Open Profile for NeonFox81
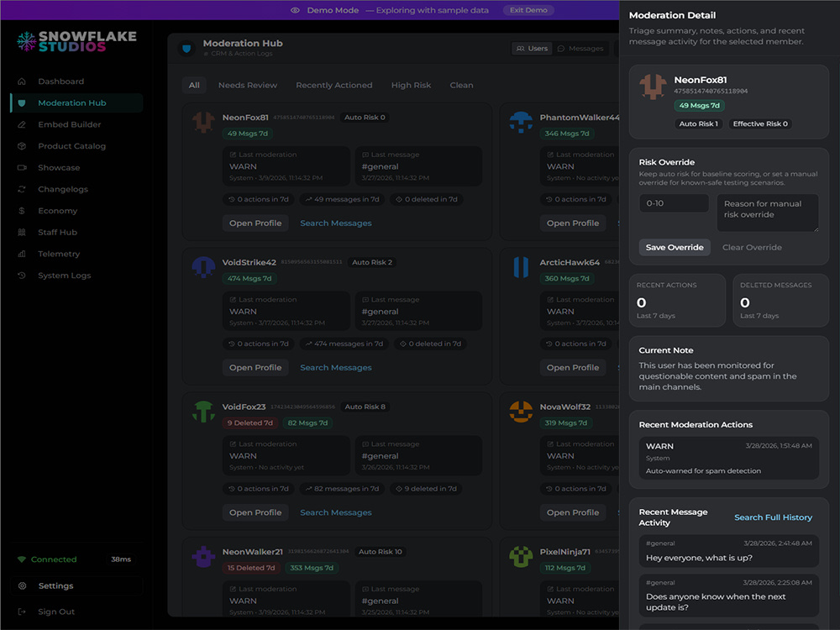The image size is (840, 630). [x=255, y=223]
